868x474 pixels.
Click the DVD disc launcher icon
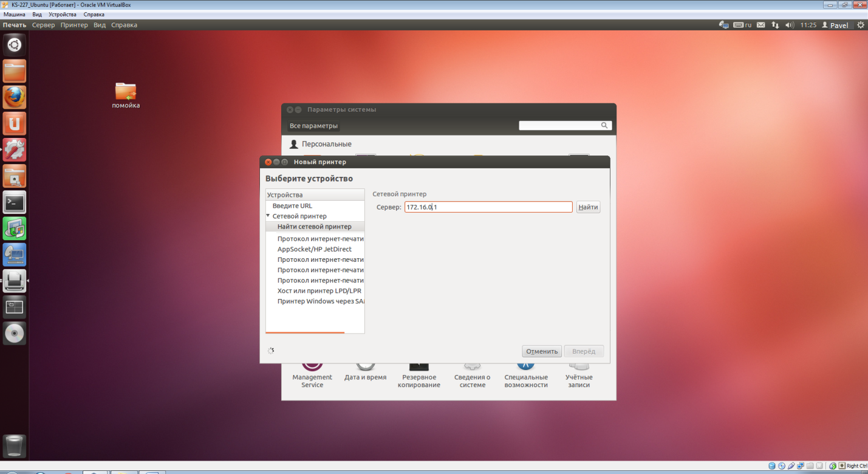point(15,333)
